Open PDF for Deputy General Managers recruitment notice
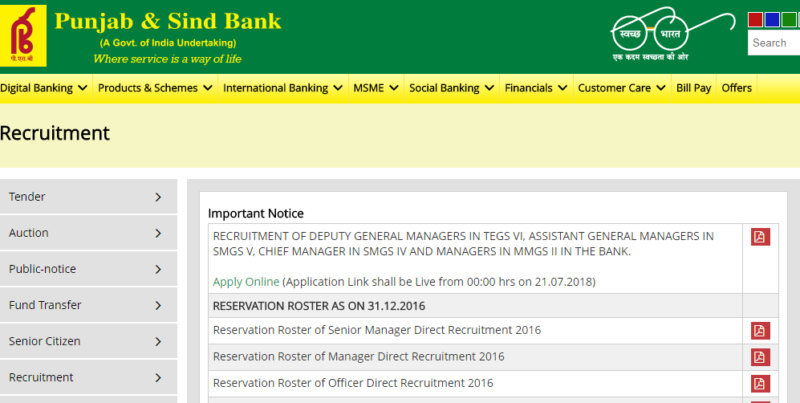 coord(760,237)
